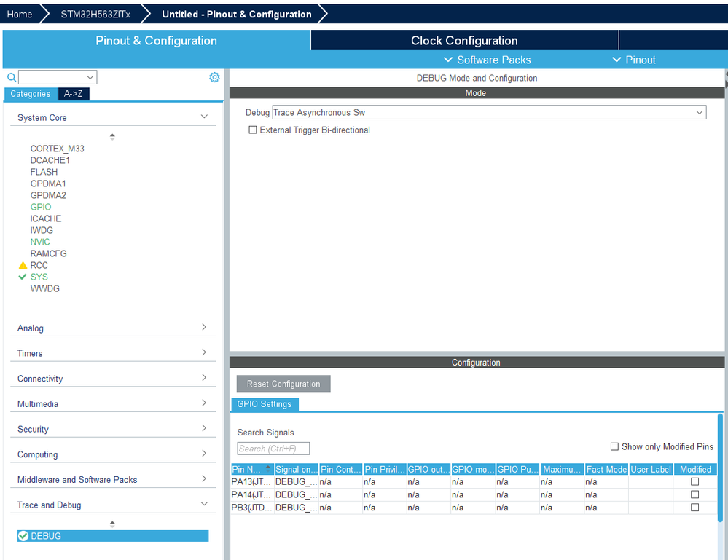
Task: Select DCACHE1 peripheral
Action: [x=50, y=160]
